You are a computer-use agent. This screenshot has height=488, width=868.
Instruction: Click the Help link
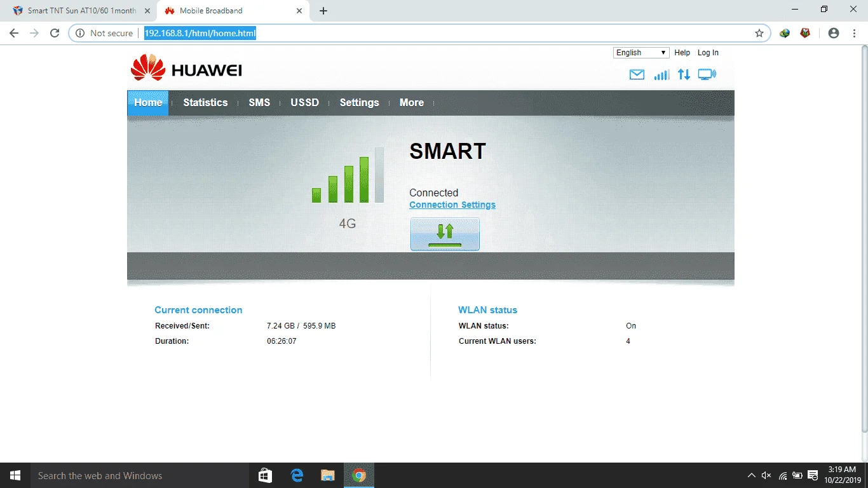[x=682, y=53]
